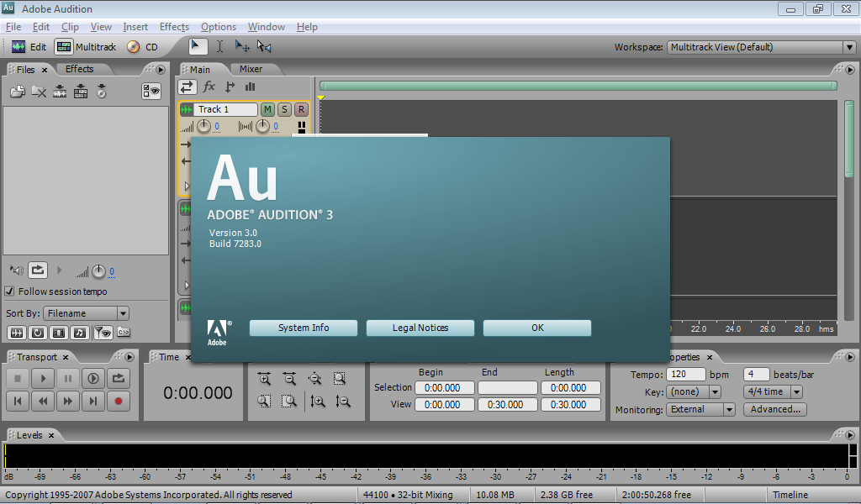
Task: Show the Sends controls icon
Action: pos(230,87)
